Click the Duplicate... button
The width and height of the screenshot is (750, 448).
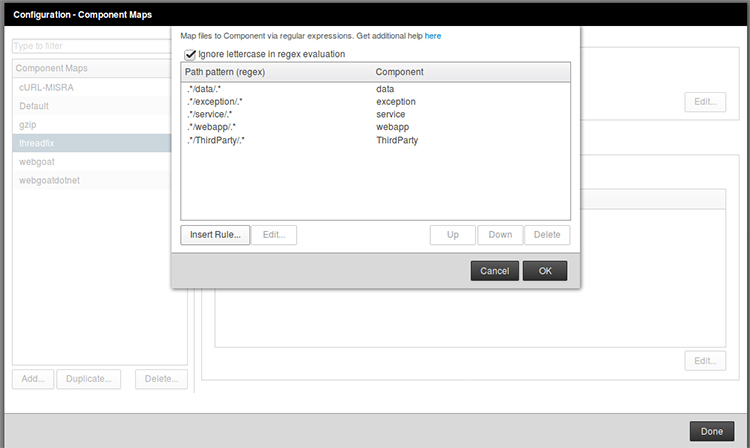90,379
